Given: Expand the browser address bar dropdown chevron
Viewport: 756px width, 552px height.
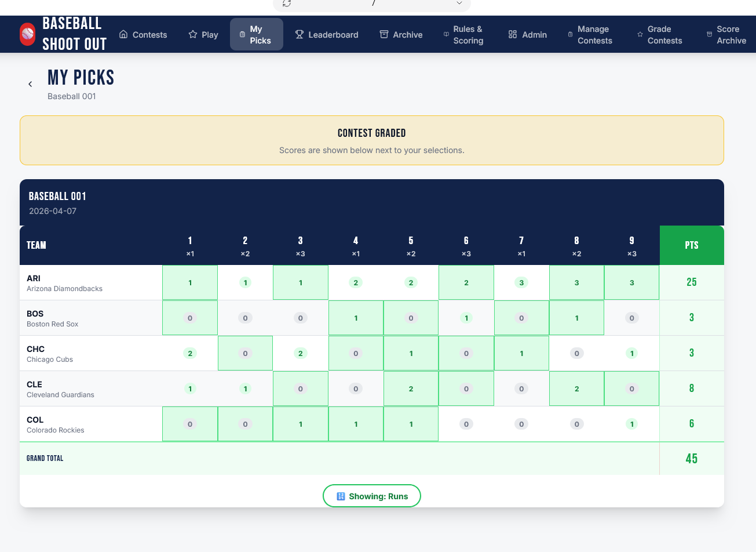Looking at the screenshot, I should [459, 3].
